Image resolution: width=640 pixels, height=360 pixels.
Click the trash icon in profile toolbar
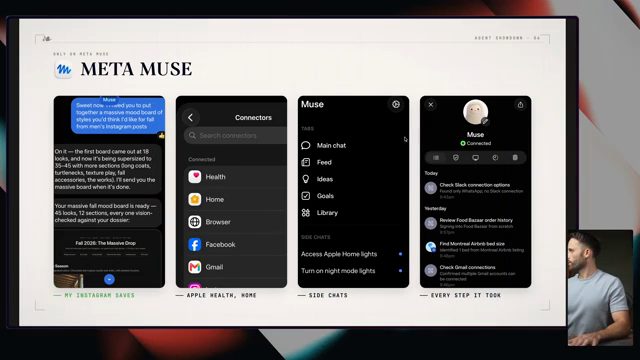(515, 158)
